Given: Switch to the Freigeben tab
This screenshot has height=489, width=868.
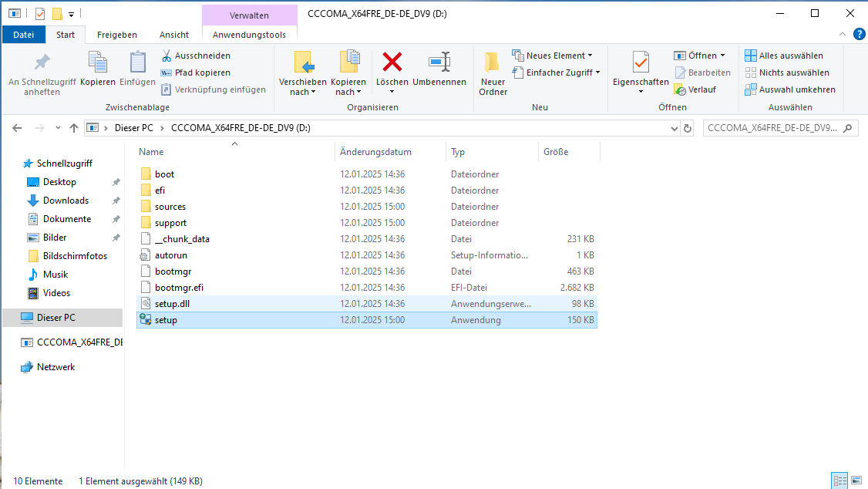Looking at the screenshot, I should (x=117, y=35).
